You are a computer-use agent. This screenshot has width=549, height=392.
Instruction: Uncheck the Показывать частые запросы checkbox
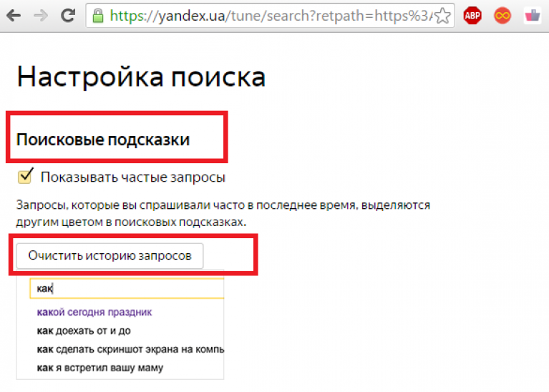click(x=25, y=176)
